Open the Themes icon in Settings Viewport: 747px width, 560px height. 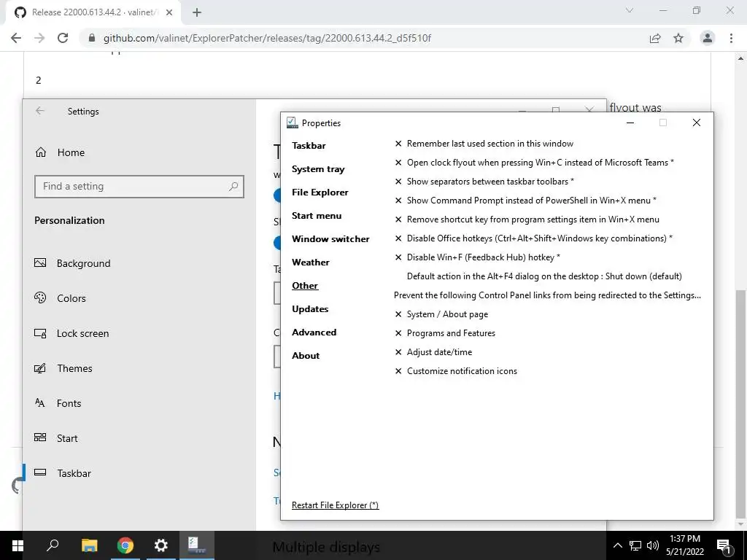click(x=40, y=368)
